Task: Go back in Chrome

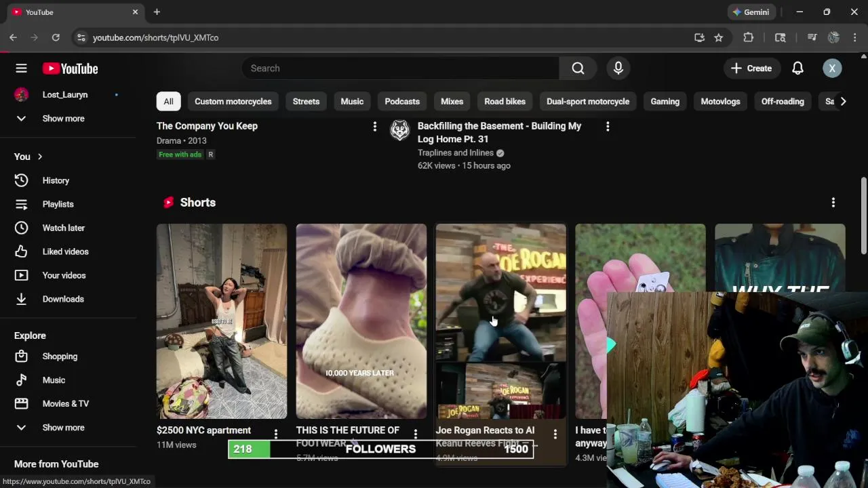Action: 14,37
